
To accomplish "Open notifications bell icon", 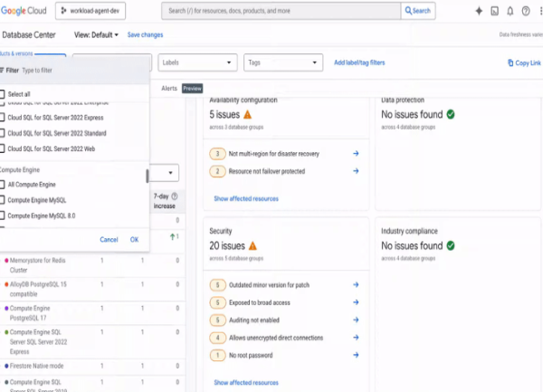I will tap(510, 11).
